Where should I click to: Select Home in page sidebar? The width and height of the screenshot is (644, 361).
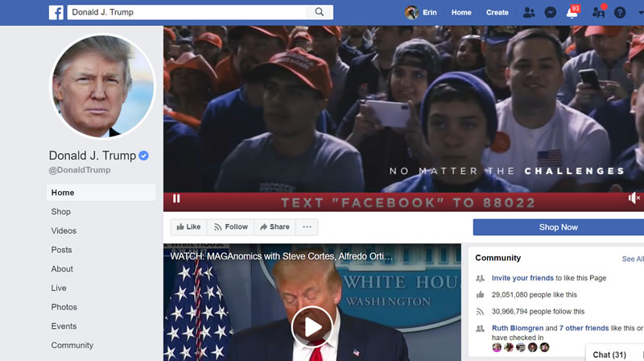[x=101, y=193]
